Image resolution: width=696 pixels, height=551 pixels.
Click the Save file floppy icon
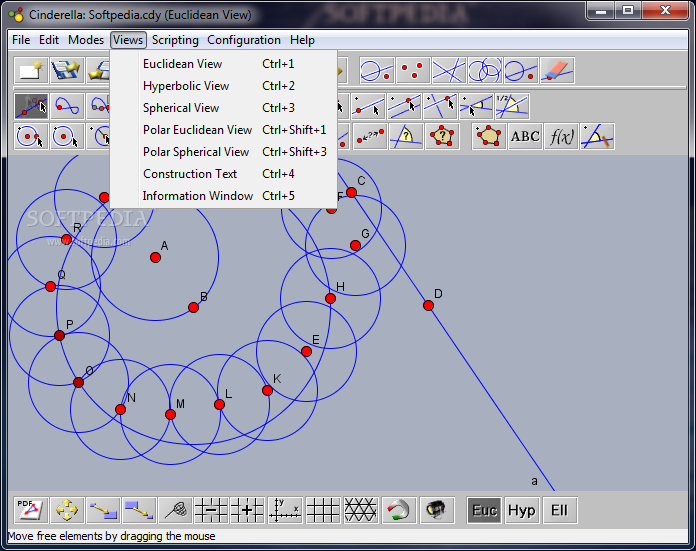[67, 71]
